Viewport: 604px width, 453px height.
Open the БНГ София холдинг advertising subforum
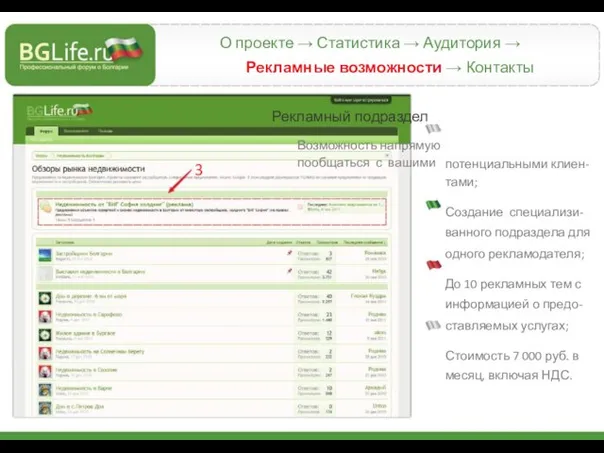click(x=124, y=204)
